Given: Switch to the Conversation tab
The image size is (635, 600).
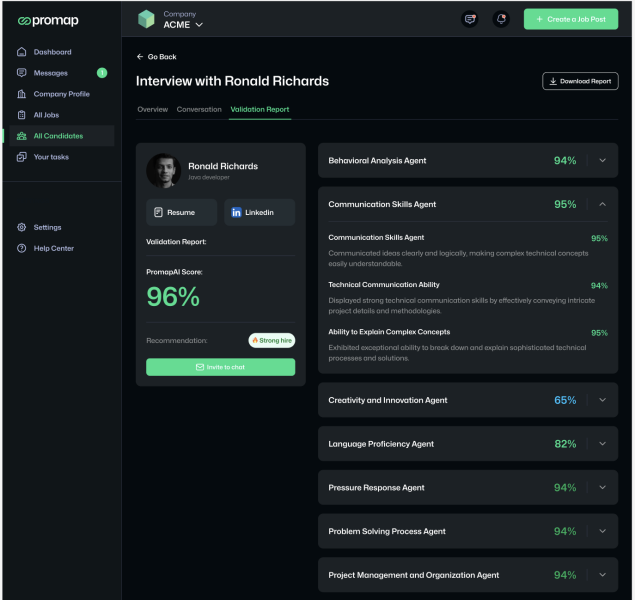Looking at the screenshot, I should pos(199,109).
